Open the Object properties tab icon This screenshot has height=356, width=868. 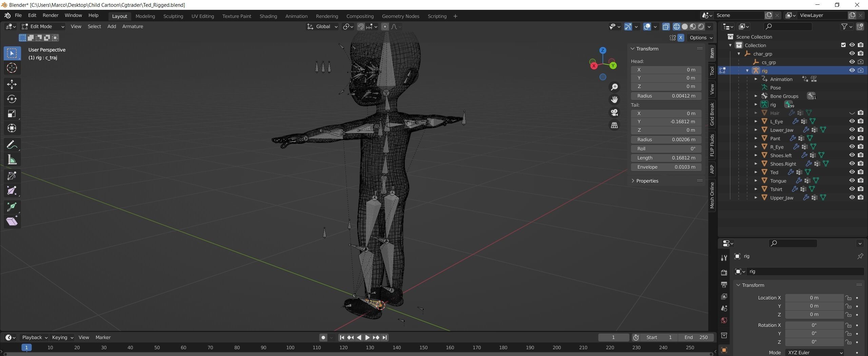pos(724,350)
